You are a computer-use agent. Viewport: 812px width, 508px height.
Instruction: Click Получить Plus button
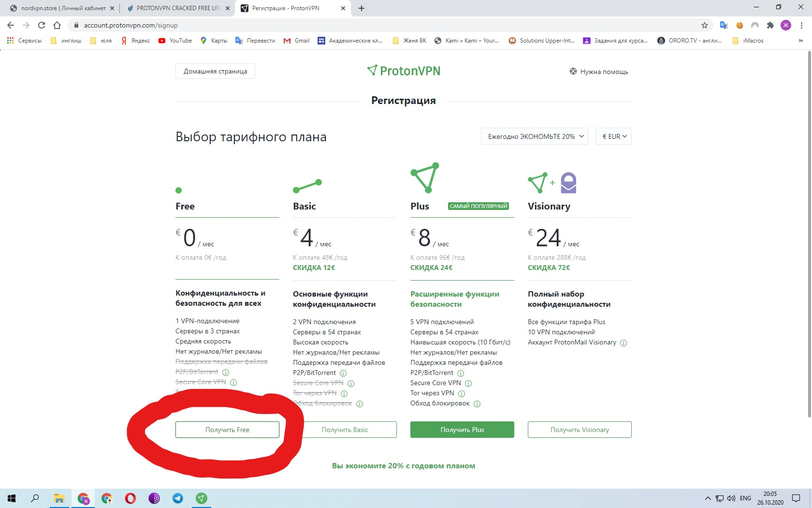tap(462, 430)
